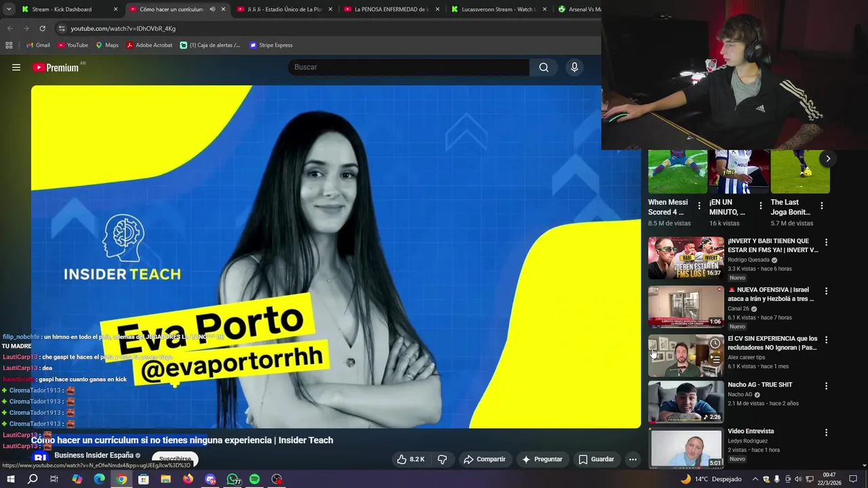868x488 pixels.
Task: Open the 'When Messi Scored 4' short
Action: [x=677, y=171]
